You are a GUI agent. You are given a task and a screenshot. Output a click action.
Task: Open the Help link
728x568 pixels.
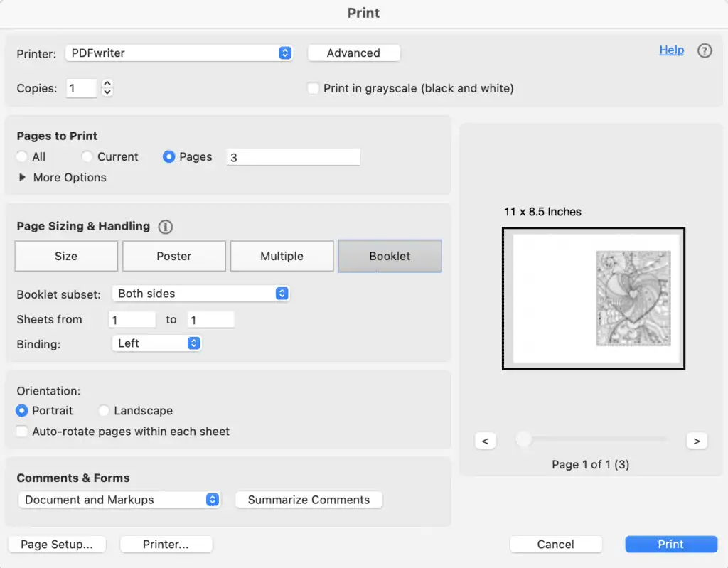tap(671, 50)
